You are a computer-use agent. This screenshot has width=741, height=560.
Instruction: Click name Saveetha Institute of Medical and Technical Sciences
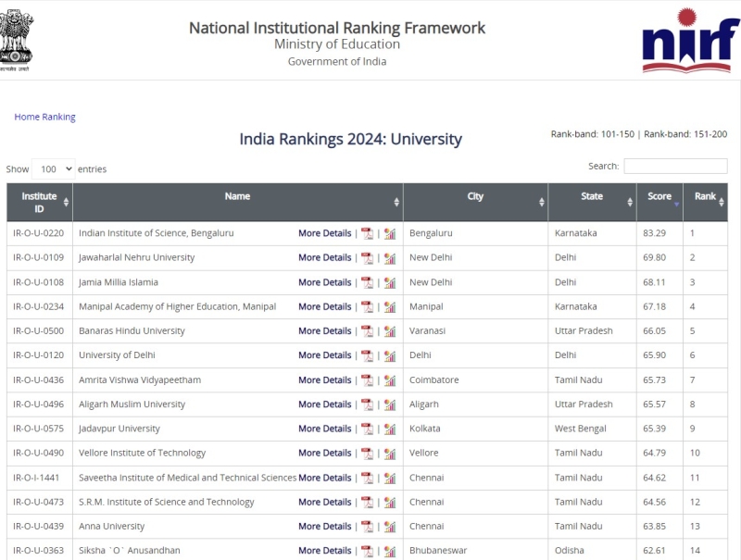pos(188,478)
